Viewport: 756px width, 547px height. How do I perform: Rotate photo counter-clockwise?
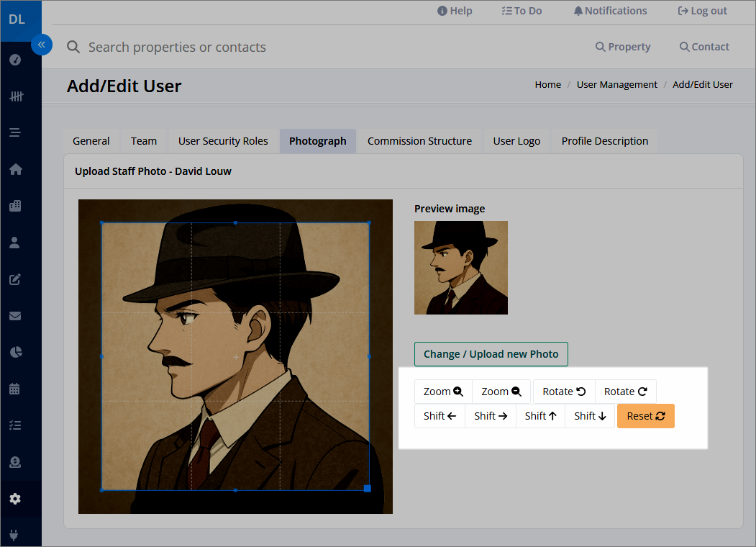564,392
